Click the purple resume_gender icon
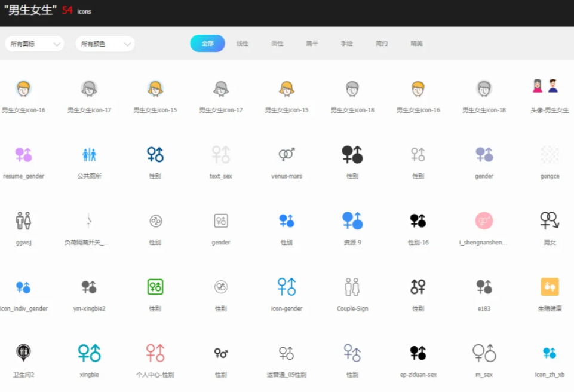574x392 pixels. 23,155
